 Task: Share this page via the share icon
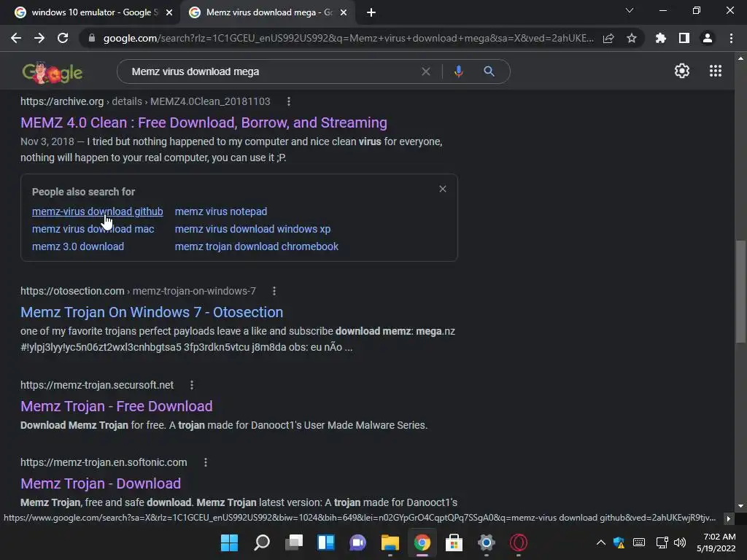[608, 38]
